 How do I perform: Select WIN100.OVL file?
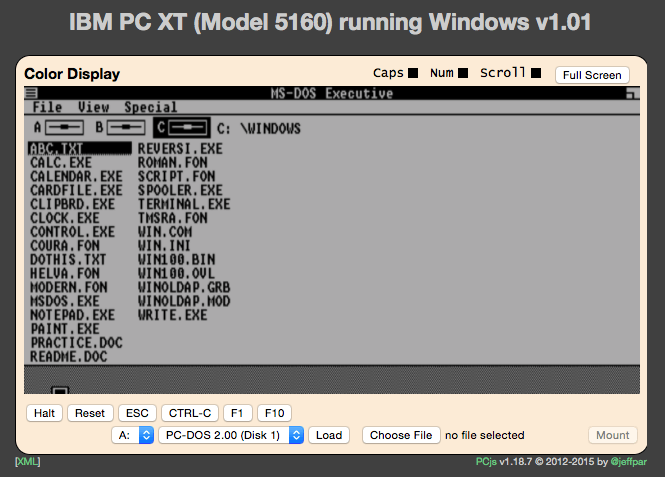click(176, 274)
